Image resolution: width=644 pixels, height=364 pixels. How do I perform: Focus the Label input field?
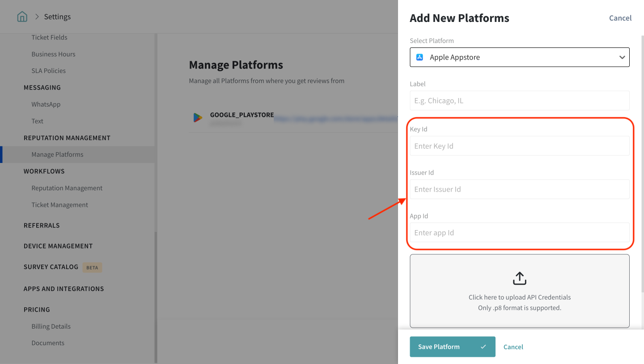[x=519, y=101]
